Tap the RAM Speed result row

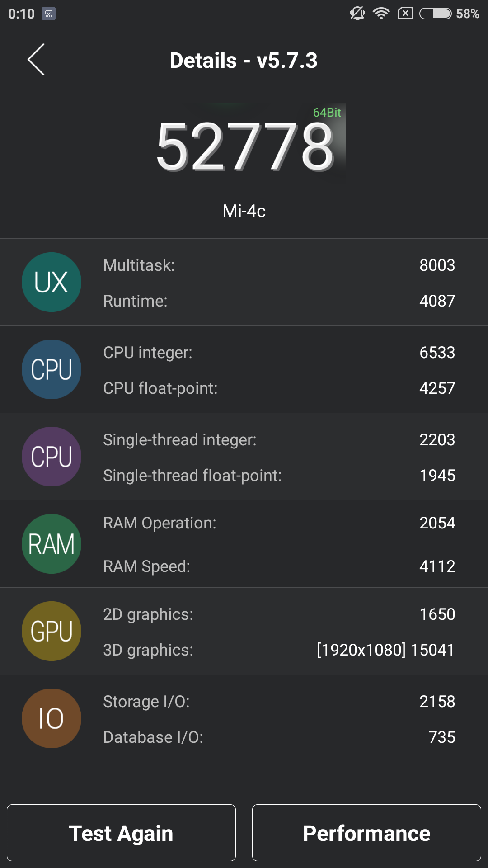279,566
